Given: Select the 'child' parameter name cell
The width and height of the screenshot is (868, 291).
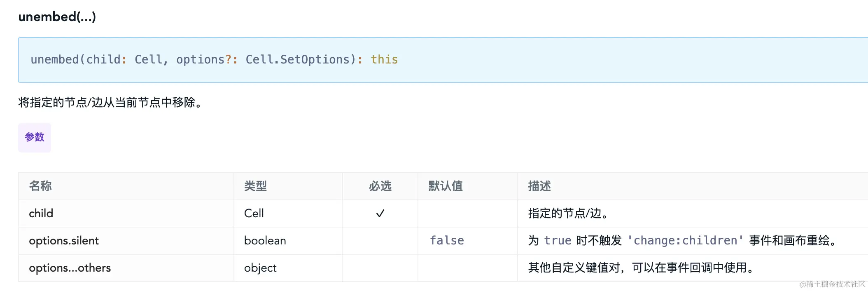Looking at the screenshot, I should (41, 214).
